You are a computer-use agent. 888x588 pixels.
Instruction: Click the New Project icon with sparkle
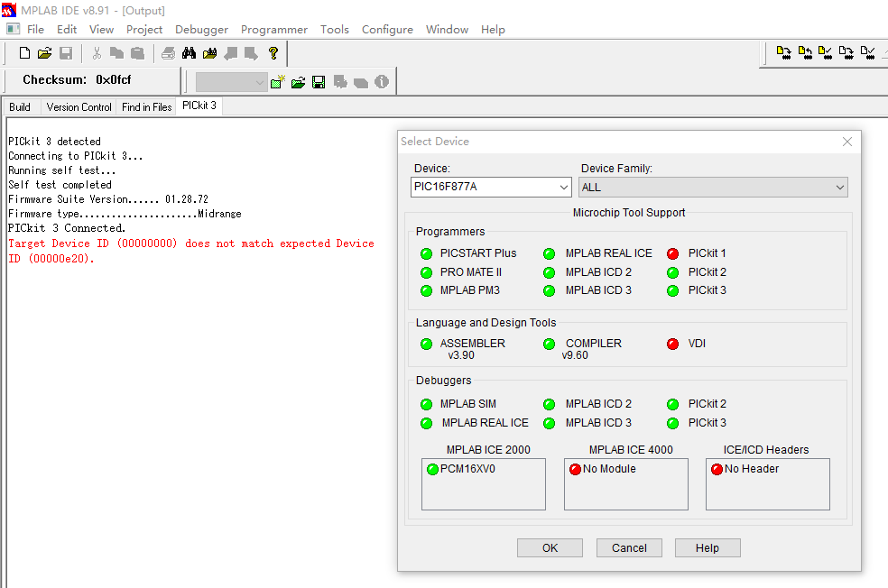click(x=278, y=82)
